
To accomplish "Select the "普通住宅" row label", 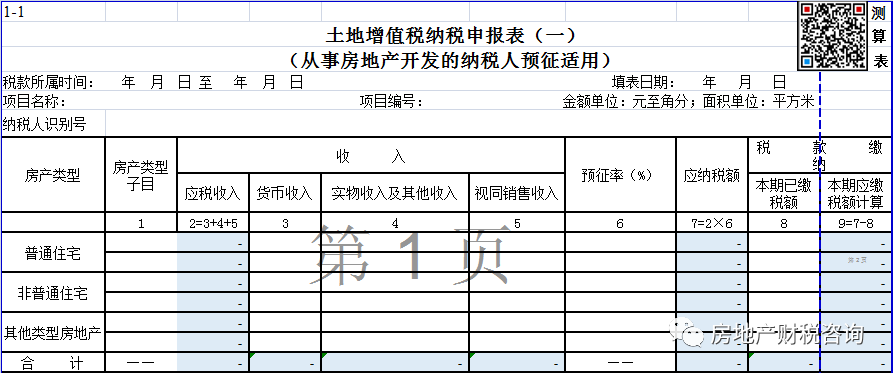I will (x=54, y=253).
